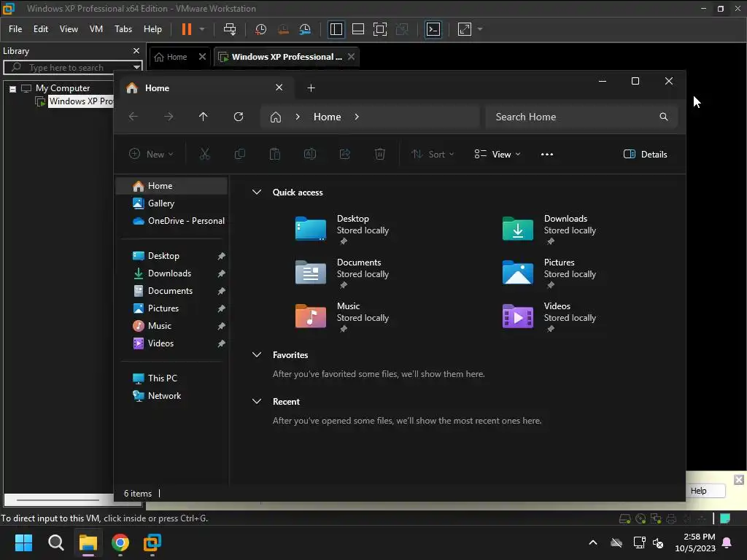747x560 pixels.
Task: Open Music in the sidebar
Action: click(x=160, y=326)
